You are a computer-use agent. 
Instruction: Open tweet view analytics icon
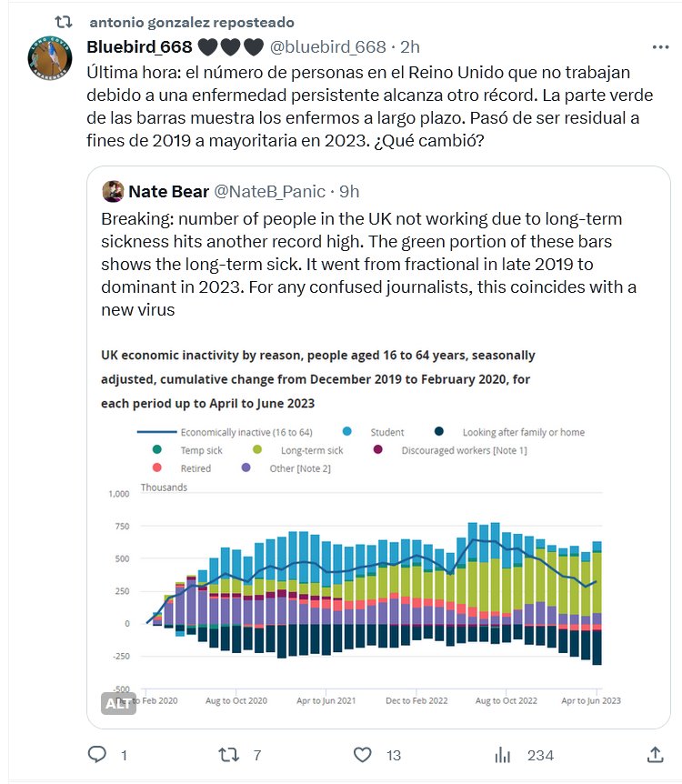coord(501,755)
